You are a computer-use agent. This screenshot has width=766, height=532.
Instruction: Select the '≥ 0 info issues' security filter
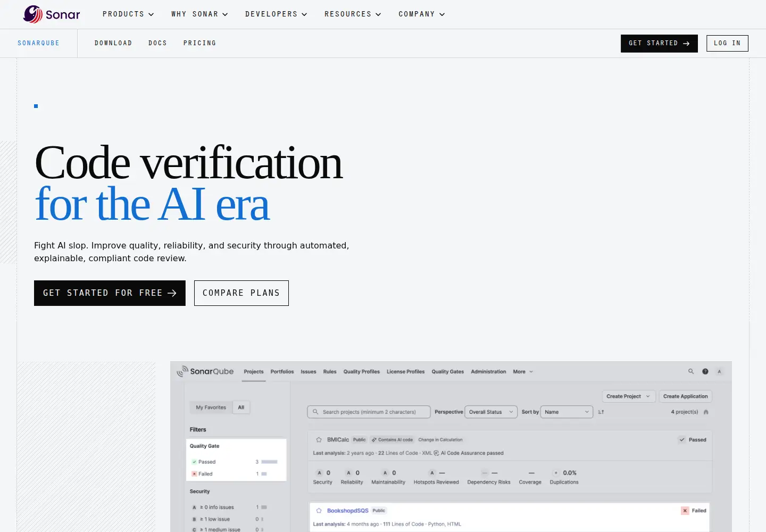pyautogui.click(x=230, y=508)
